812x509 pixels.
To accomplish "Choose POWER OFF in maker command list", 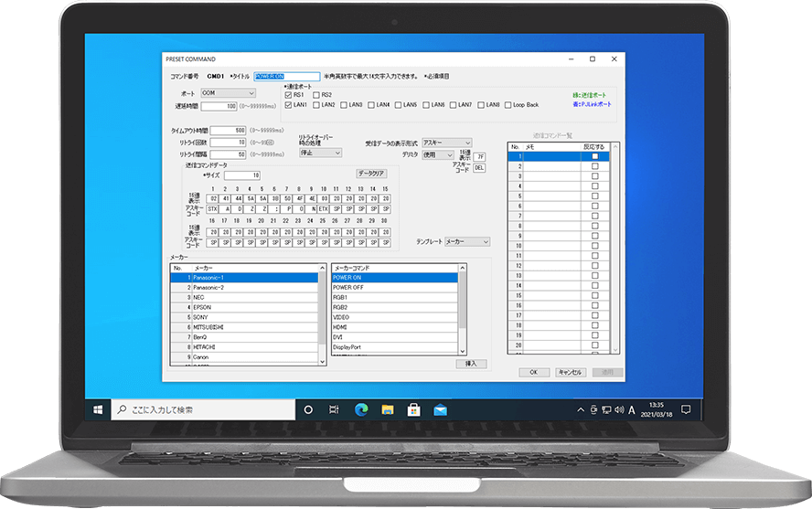I will (x=393, y=287).
